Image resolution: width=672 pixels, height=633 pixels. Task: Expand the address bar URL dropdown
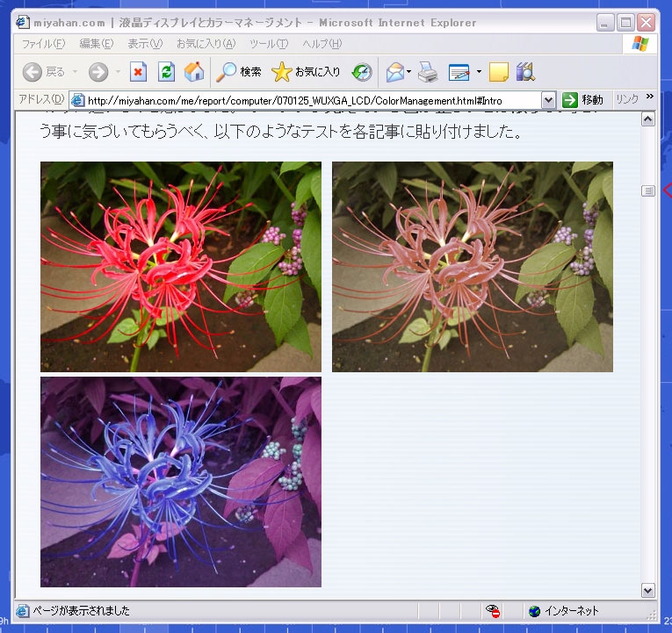[x=548, y=101]
